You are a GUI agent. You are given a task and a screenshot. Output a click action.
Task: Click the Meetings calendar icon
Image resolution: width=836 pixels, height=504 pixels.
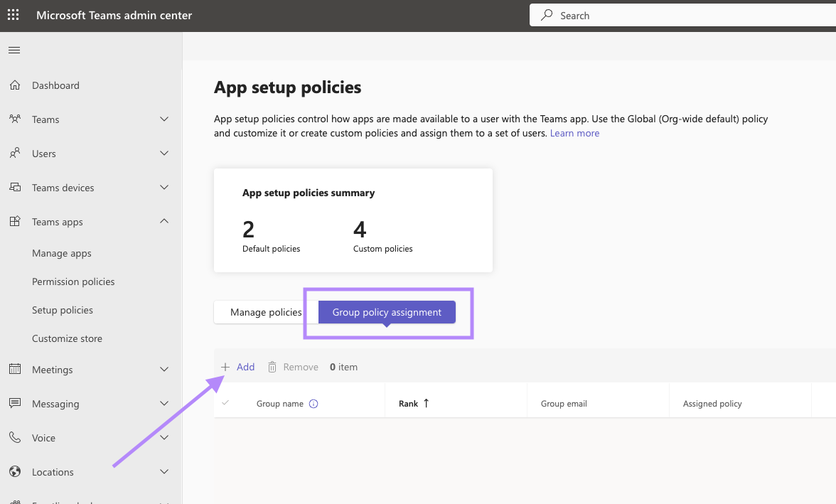(15, 369)
